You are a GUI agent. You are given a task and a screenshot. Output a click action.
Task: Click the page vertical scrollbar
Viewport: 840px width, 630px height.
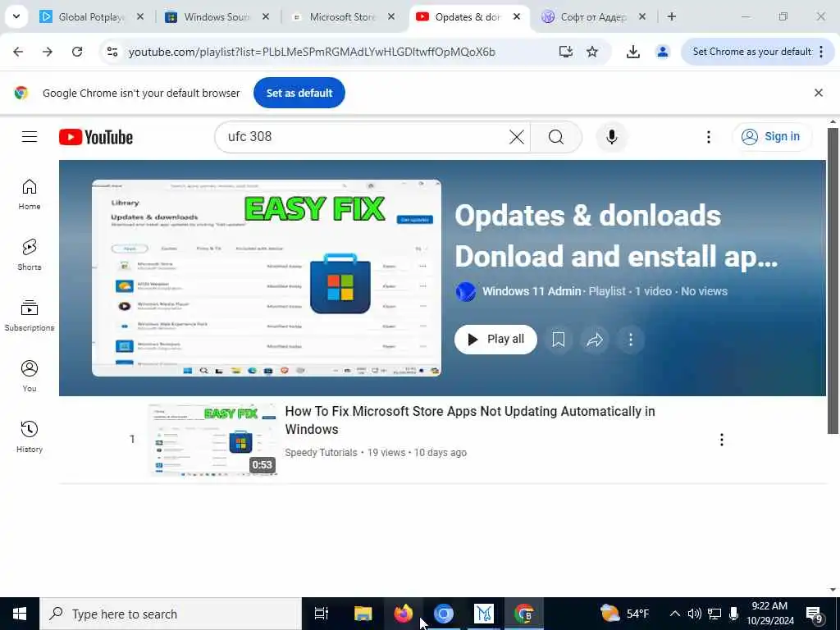(x=833, y=281)
